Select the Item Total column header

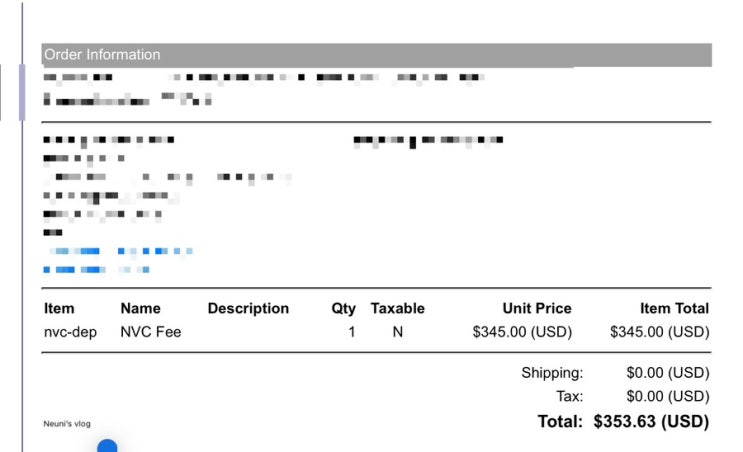pos(674,308)
